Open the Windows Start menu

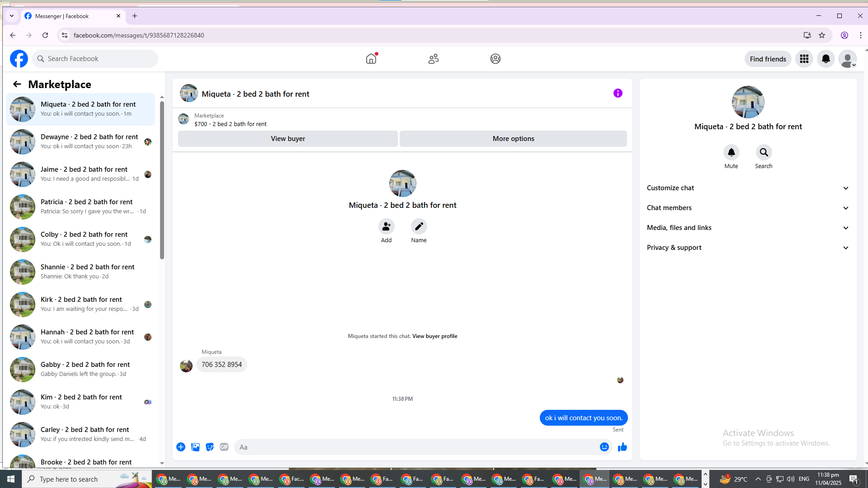(11, 479)
